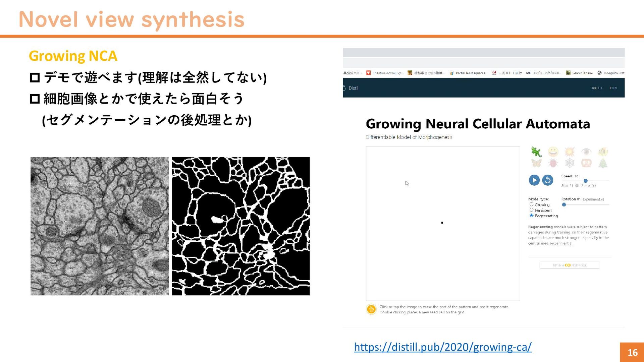The width and height of the screenshot is (644, 362).
Task: Click the blue reset simulation button
Action: coord(547,180)
